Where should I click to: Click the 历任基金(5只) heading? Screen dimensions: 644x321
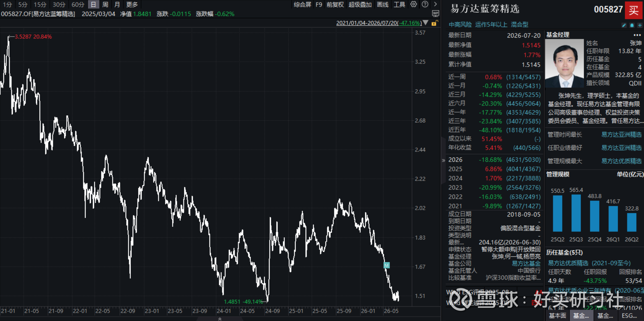(x=564, y=252)
